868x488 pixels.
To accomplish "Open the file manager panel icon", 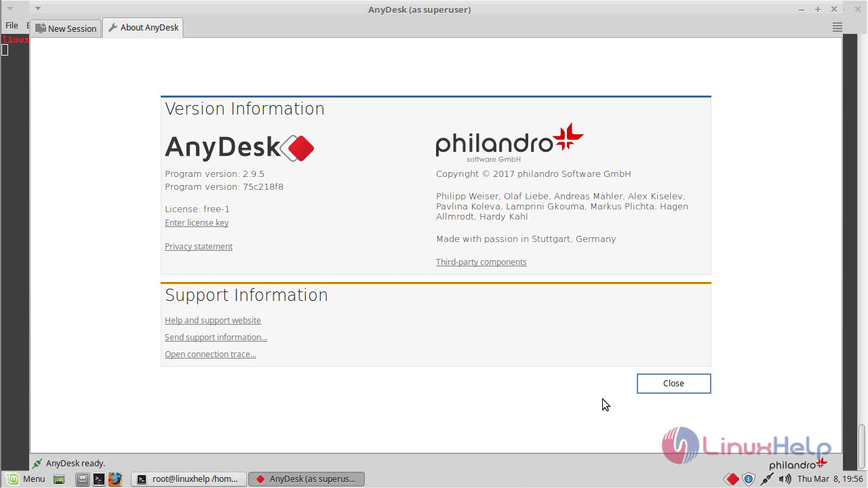I will pyautogui.click(x=82, y=479).
